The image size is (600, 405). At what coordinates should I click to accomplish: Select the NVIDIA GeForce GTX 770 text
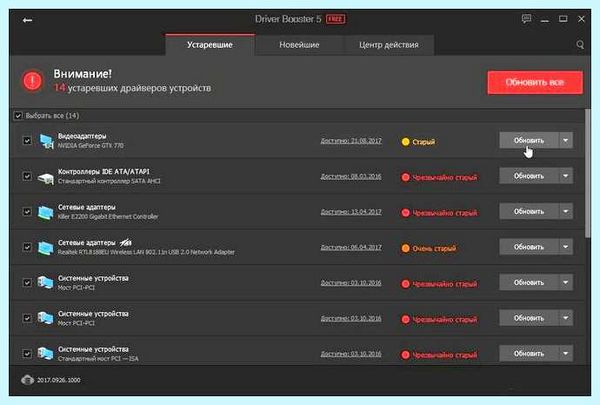[91, 145]
